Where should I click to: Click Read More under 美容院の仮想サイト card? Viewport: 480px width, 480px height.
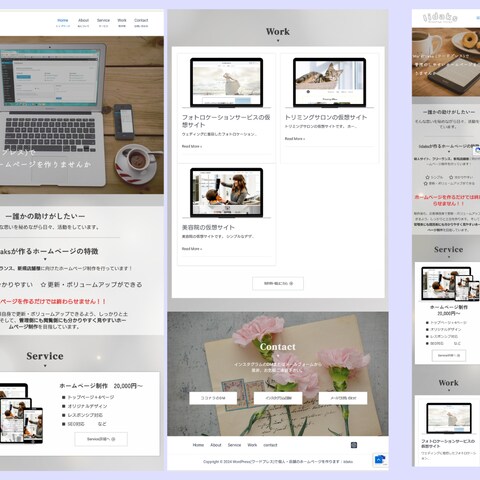click(x=192, y=249)
